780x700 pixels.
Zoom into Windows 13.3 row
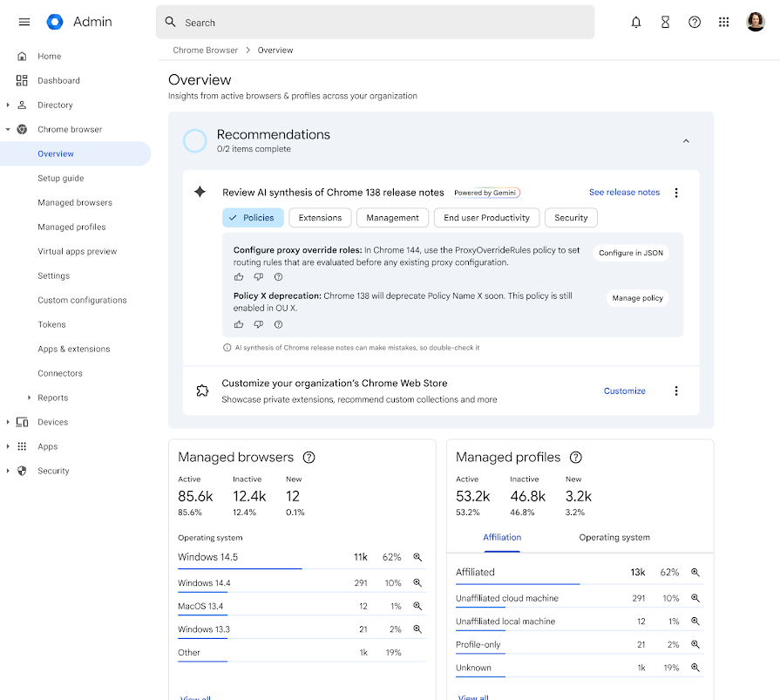417,629
